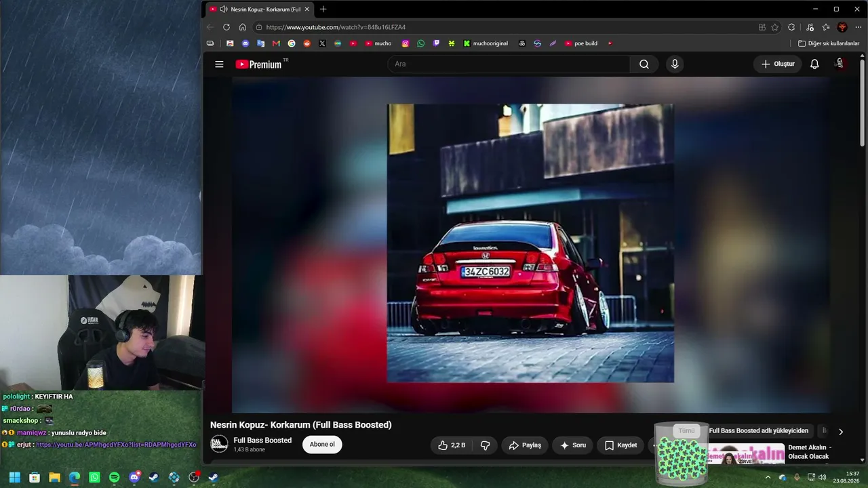Image resolution: width=868 pixels, height=488 pixels.
Task: Dislike the video with thumbs-down
Action: pyautogui.click(x=486, y=445)
